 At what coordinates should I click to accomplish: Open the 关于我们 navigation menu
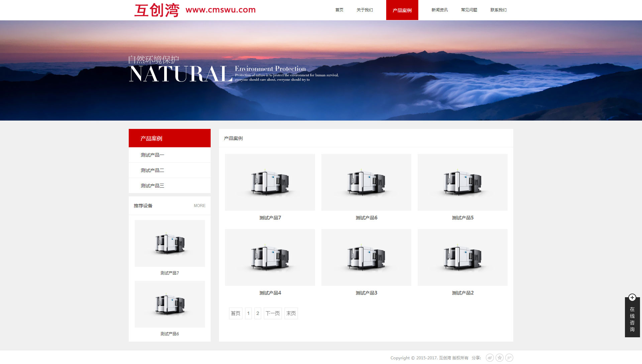tap(364, 10)
